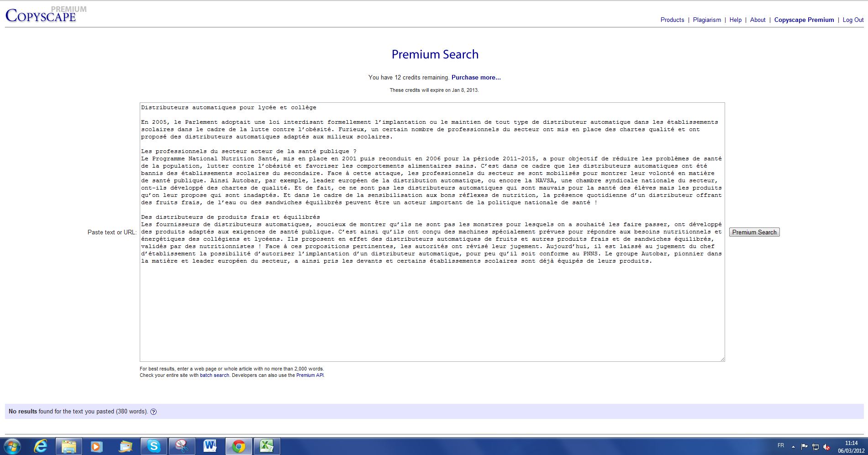
Task: Open the batch search link
Action: tap(214, 376)
